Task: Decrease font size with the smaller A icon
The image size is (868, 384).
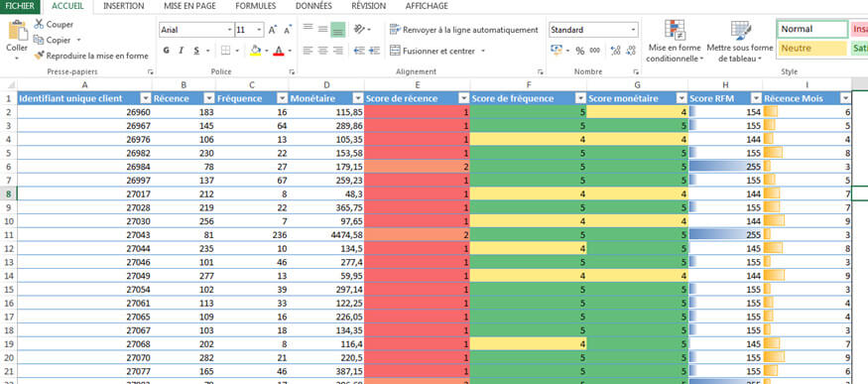Action: (x=288, y=30)
